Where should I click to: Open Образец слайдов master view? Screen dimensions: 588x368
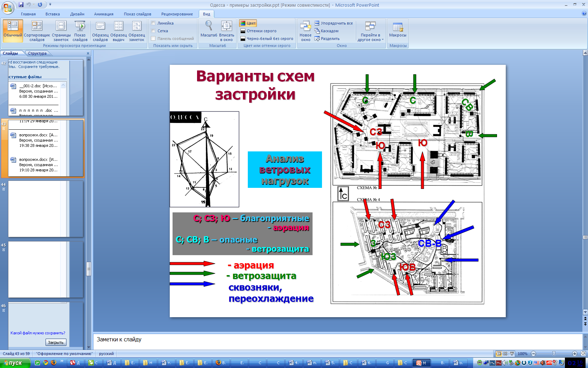pos(100,31)
